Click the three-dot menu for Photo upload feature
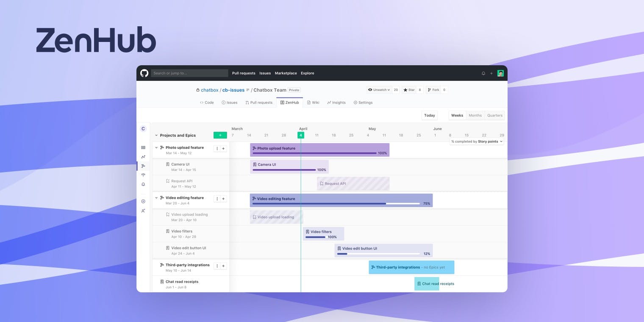This screenshot has width=644, height=322. pyautogui.click(x=217, y=149)
